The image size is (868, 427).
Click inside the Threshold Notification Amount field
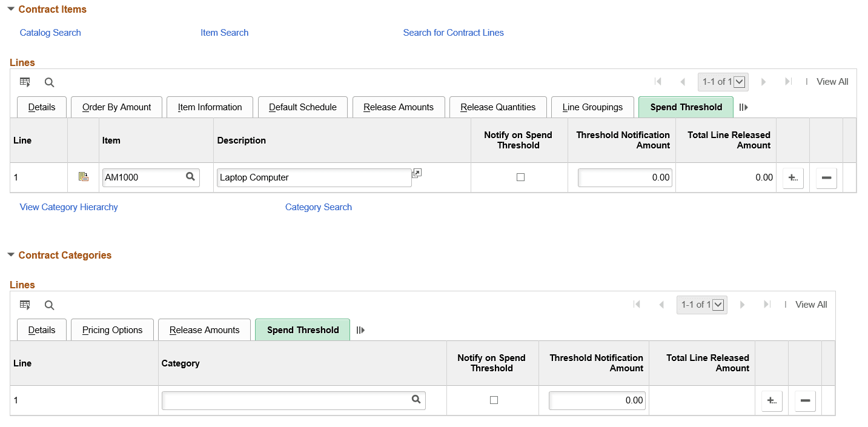(x=624, y=177)
